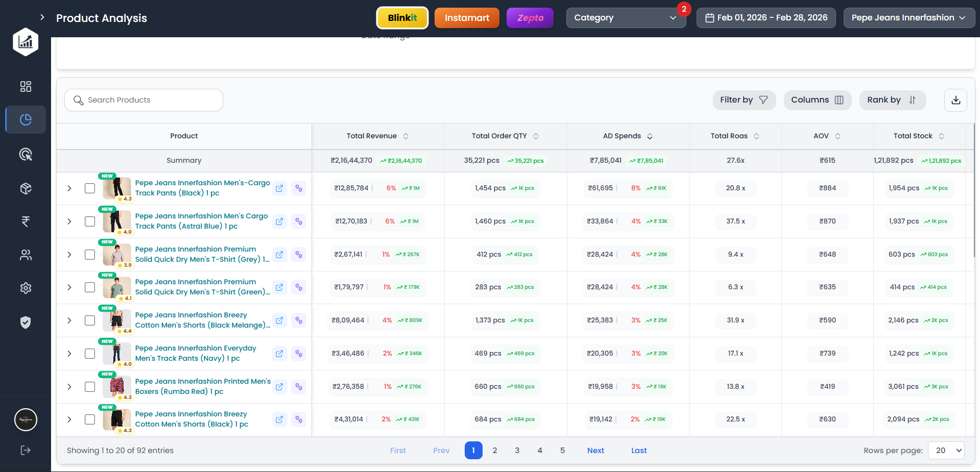Image resolution: width=980 pixels, height=472 pixels.
Task: Click purple link icon for Everyday Track Pants (Navy)
Action: [x=299, y=354]
